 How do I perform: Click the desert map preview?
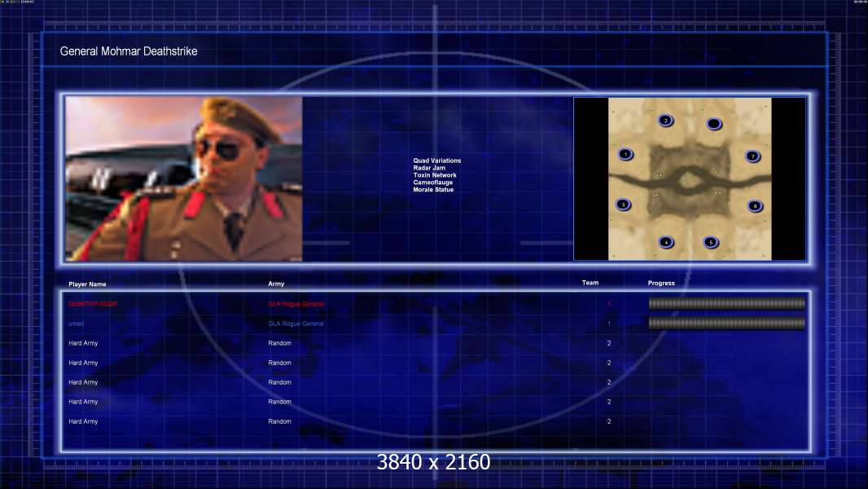(x=690, y=178)
